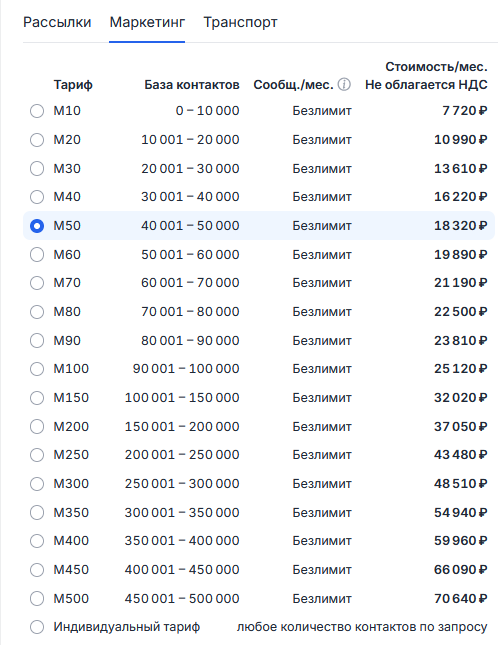Click the selected M50 radio button
Screen dimensions: 498x645
tap(37, 226)
